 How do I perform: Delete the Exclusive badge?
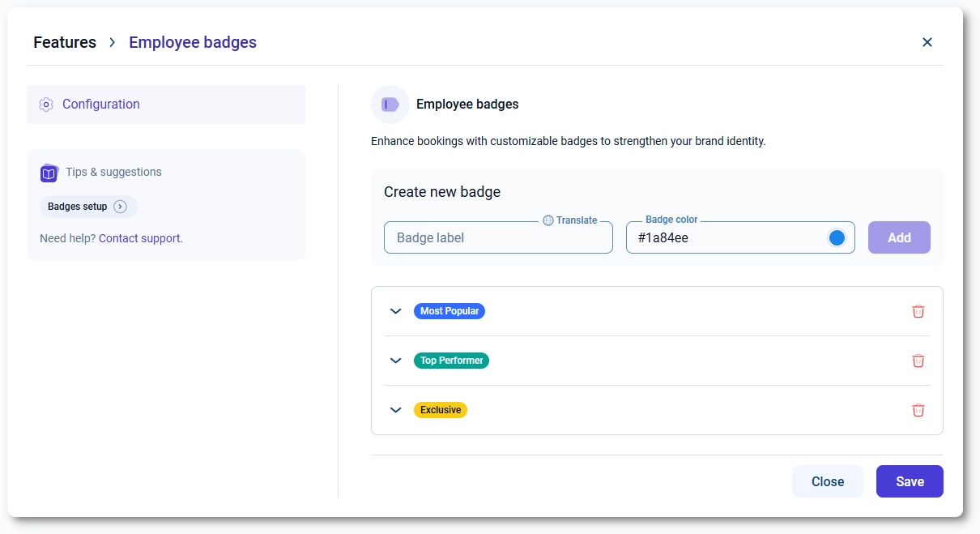[x=918, y=410]
